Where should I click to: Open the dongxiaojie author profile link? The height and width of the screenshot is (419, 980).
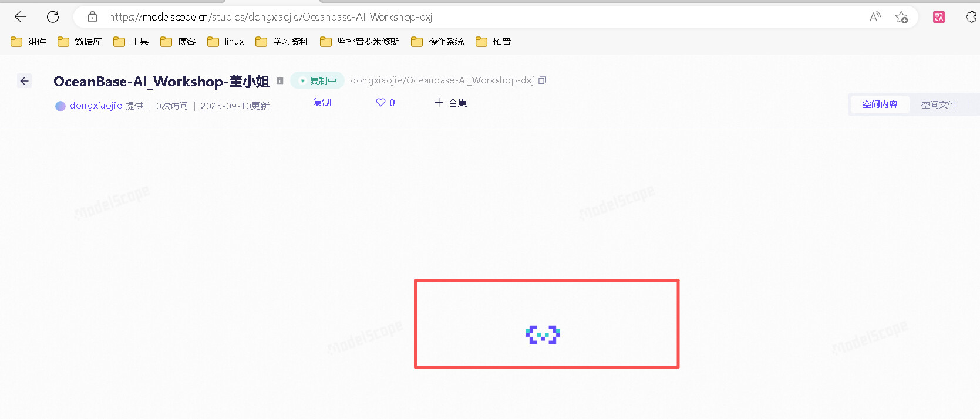(x=96, y=106)
